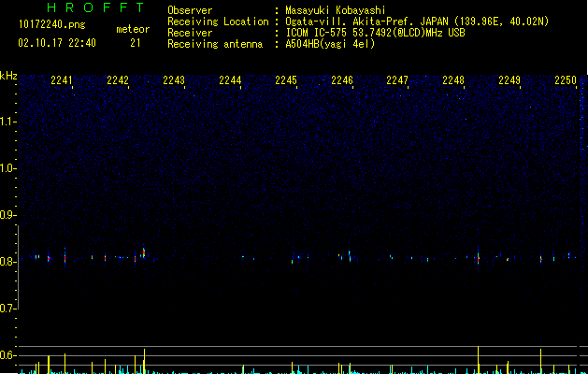Click the 1.1 kHz axis label

[x=7, y=122]
